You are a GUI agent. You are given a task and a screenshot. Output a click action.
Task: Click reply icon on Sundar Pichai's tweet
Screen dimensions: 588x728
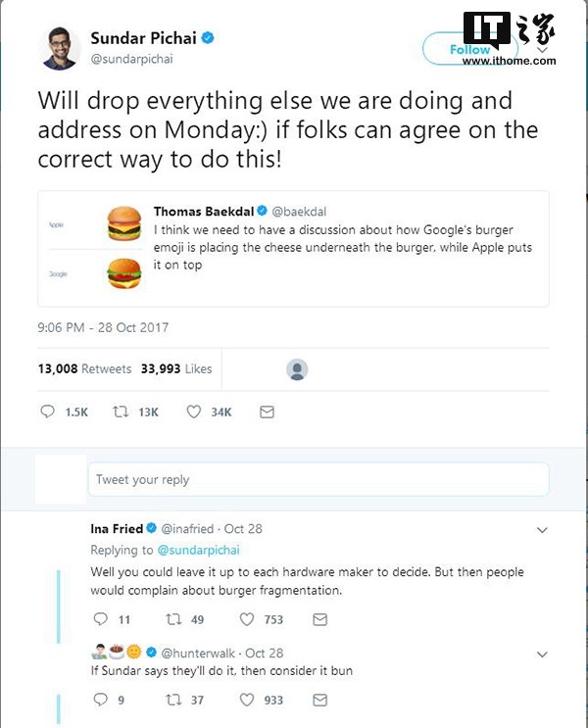tap(48, 413)
